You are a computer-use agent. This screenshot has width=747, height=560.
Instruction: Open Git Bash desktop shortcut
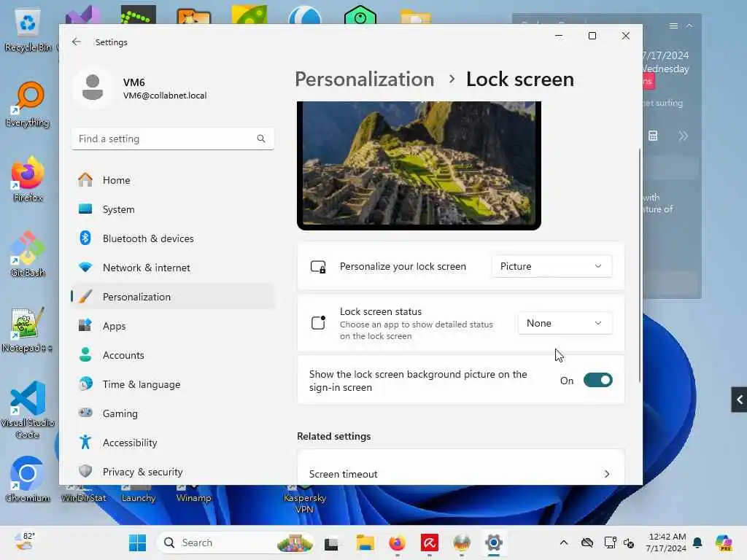click(x=28, y=254)
